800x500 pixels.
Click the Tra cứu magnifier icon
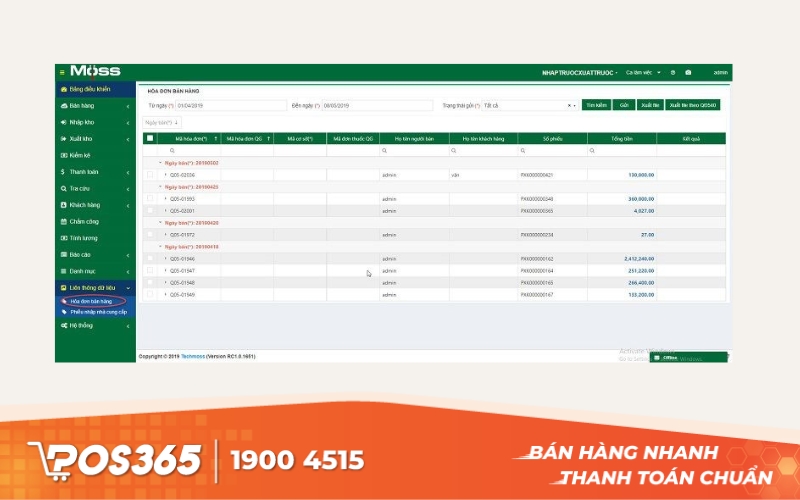click(64, 188)
